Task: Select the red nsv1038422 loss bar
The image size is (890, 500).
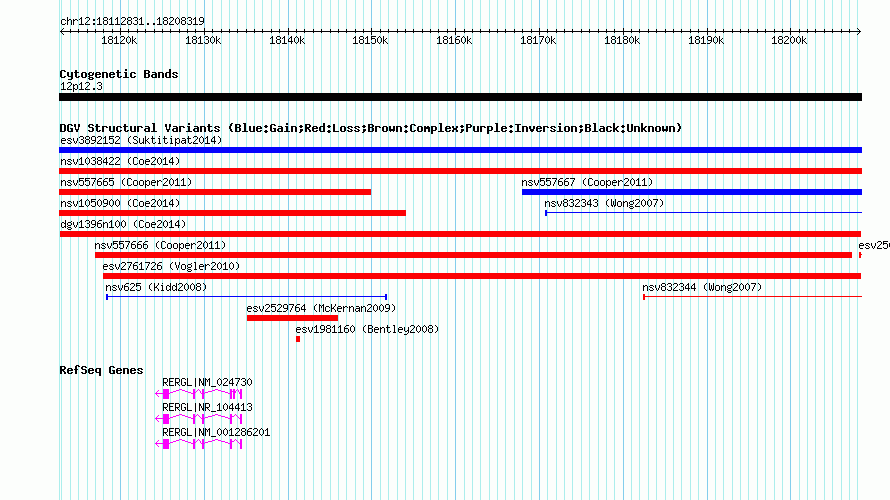Action: (460, 171)
